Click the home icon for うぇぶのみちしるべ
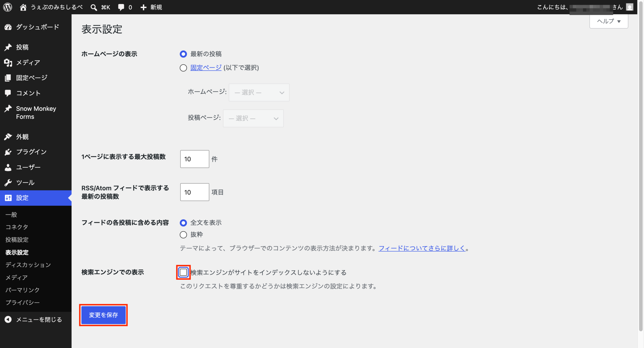 click(x=23, y=7)
